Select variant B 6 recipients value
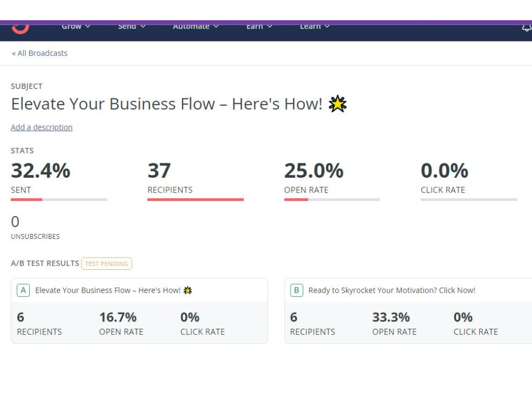 [294, 318]
